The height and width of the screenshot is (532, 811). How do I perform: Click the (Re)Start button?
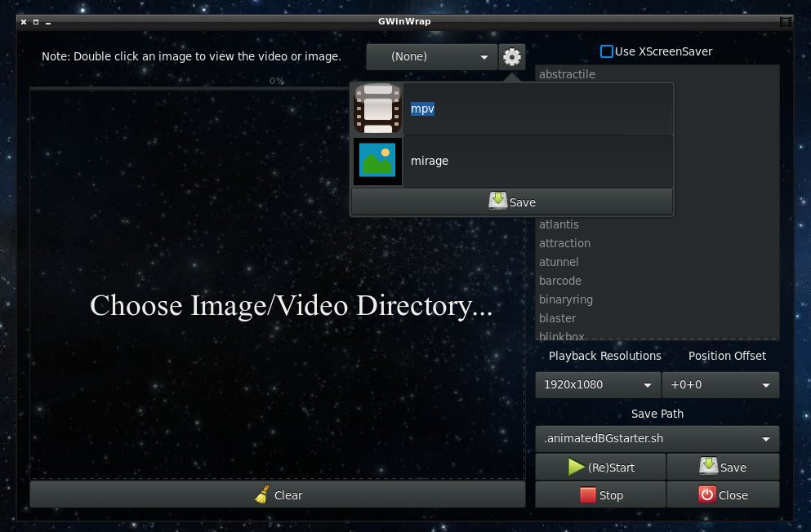[600, 467]
